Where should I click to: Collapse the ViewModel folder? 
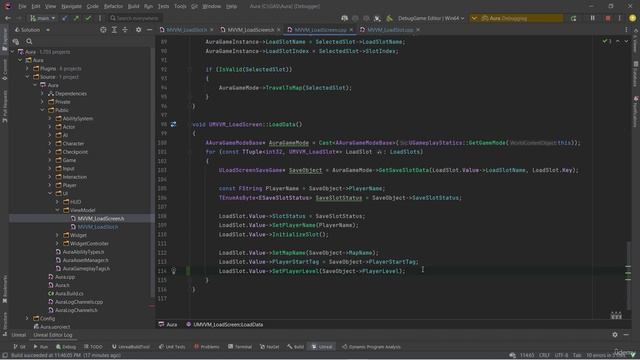click(x=57, y=210)
